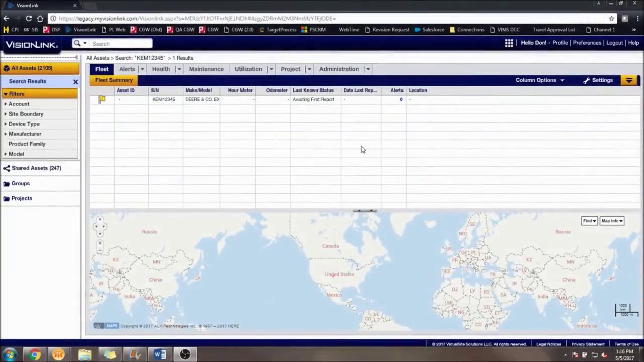This screenshot has width=644, height=362.
Task: Open the Salesforce bookmark
Action: [x=429, y=30]
